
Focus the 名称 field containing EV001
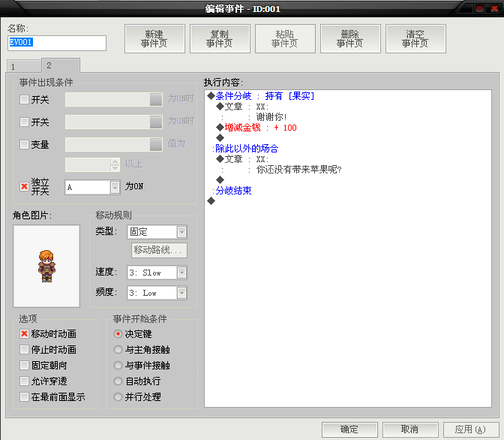pos(57,43)
